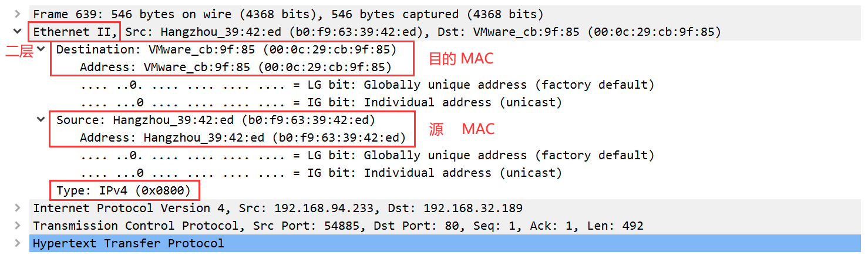Select the Type: IPv4 (0x0800) field

pos(124,190)
